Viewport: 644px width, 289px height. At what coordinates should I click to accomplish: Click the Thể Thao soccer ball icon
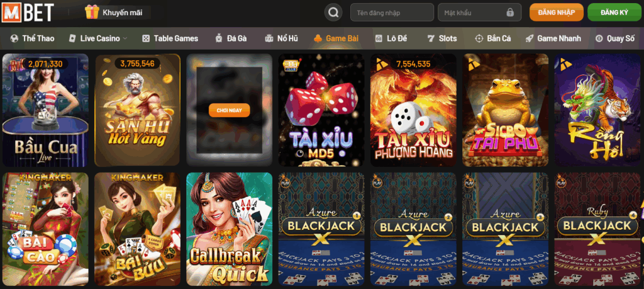(x=14, y=38)
